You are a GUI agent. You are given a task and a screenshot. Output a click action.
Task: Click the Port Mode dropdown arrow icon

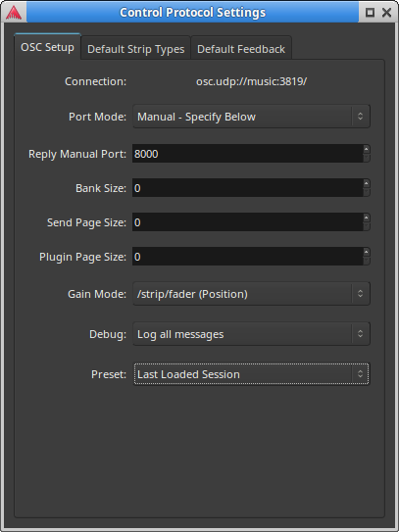click(x=361, y=117)
